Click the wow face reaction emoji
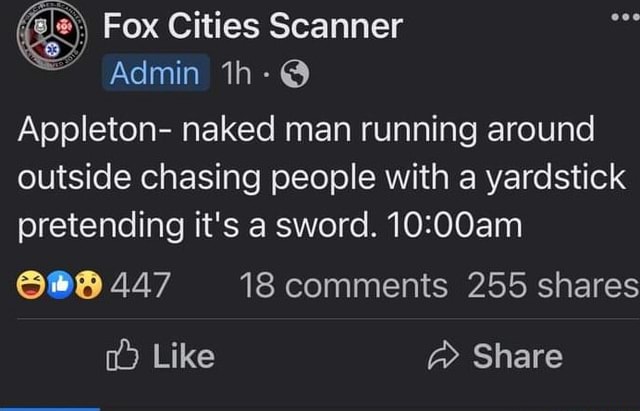The height and width of the screenshot is (411, 640). (x=89, y=285)
